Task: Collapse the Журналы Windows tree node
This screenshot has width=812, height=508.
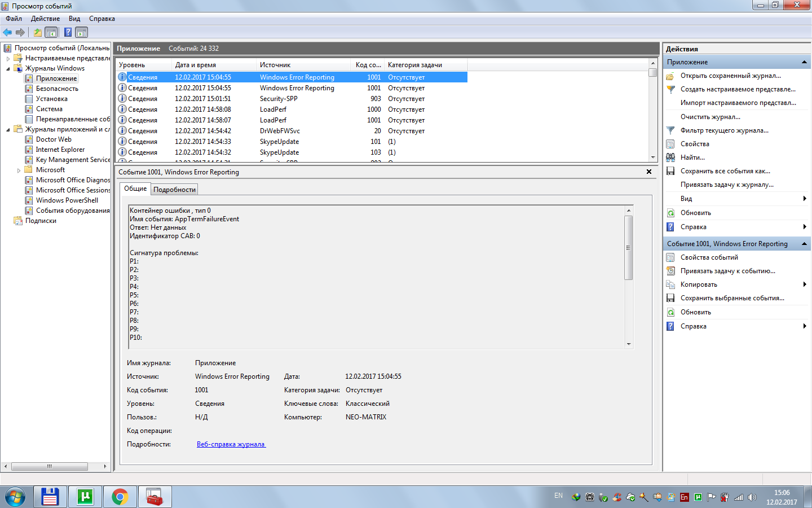Action: click(x=8, y=68)
